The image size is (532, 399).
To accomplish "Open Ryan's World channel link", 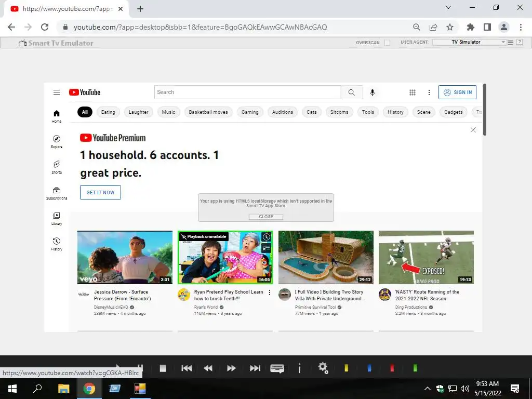I will 206,307.
